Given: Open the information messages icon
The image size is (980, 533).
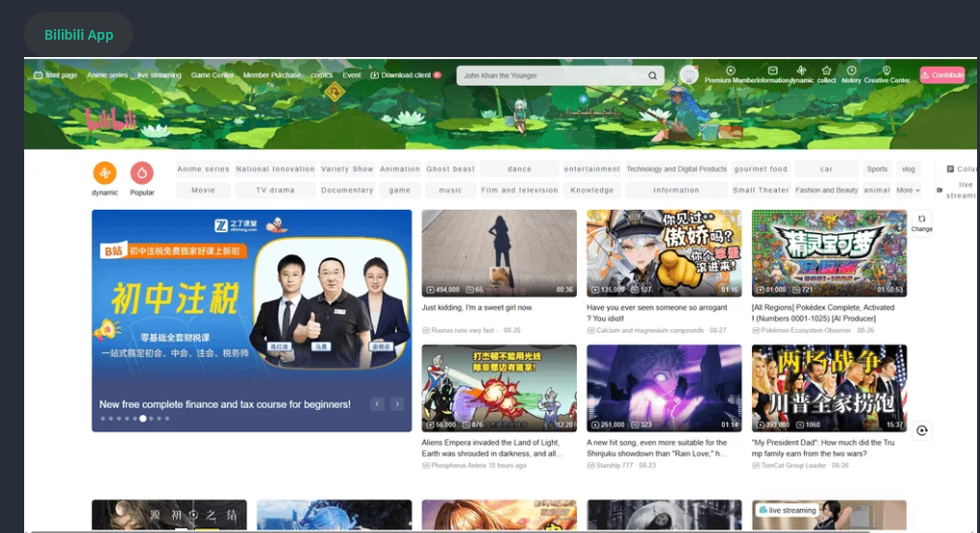Looking at the screenshot, I should pyautogui.click(x=773, y=71).
